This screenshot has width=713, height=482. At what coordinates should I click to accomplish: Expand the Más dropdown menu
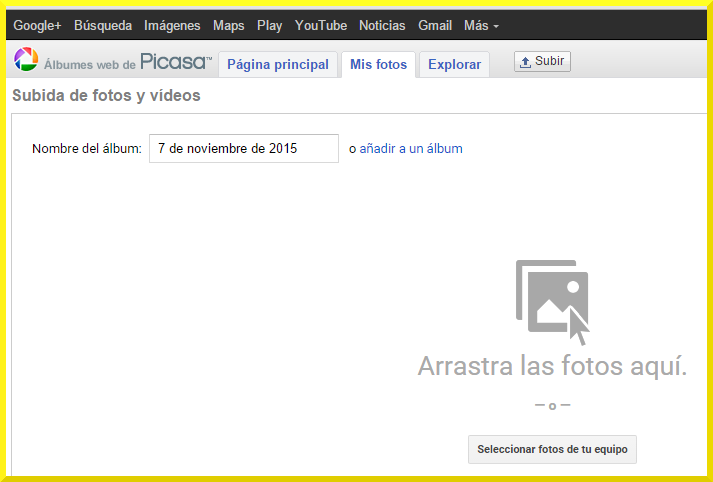[481, 26]
